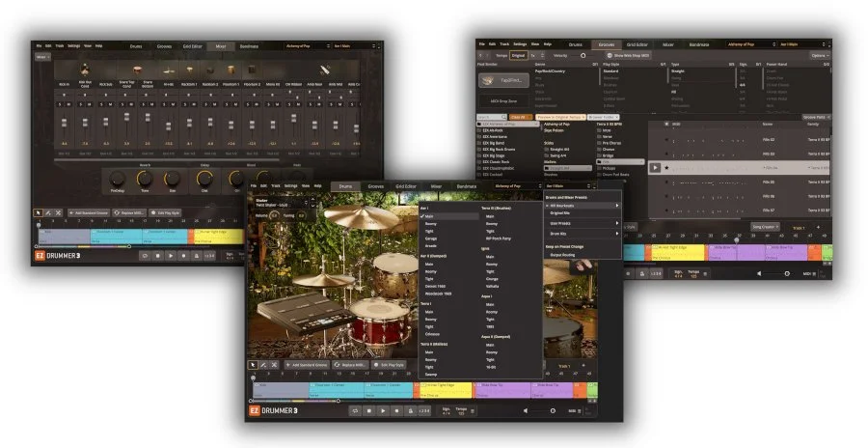The image size is (868, 448).
Task: Click Add Standard Groove in the Drums window
Action: 306,365
